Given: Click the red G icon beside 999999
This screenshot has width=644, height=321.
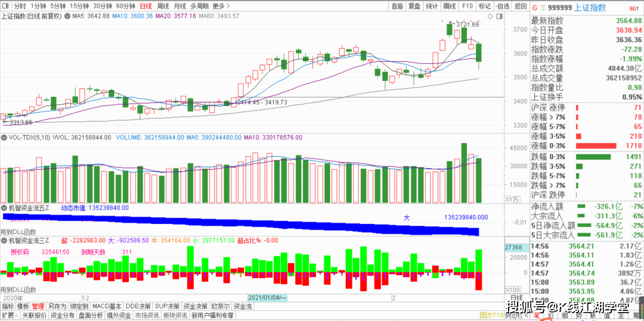Looking at the screenshot, I should click(535, 8).
